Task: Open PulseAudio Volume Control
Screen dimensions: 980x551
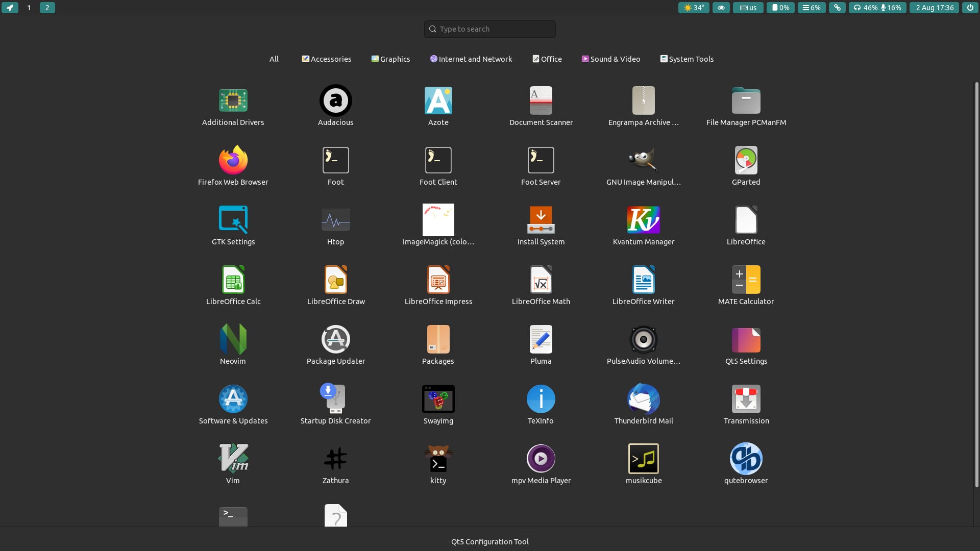Action: [x=644, y=345]
